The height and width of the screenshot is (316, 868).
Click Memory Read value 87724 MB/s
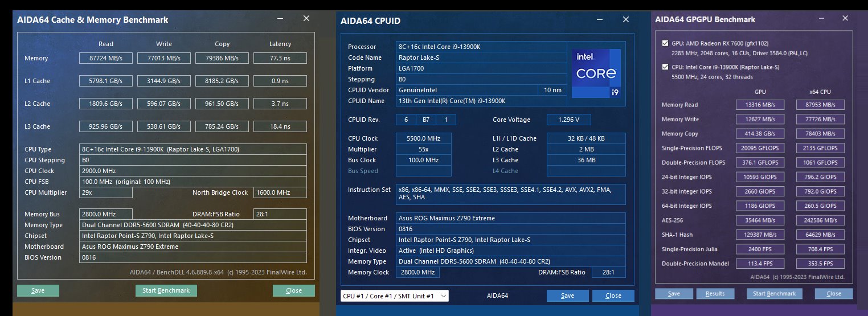click(106, 58)
